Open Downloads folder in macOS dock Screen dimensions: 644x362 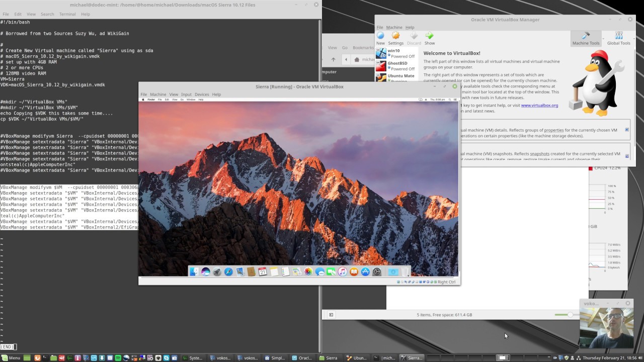393,271
